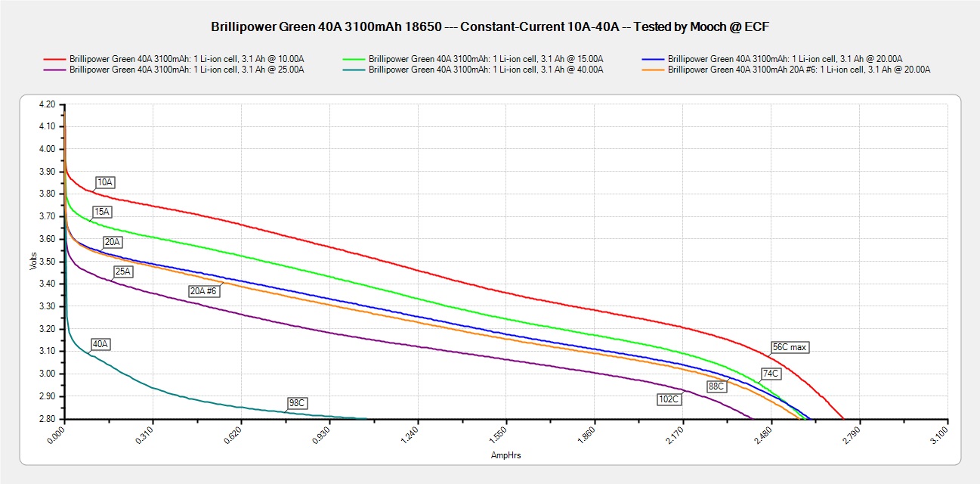
Task: Click the '4.00' voltage axis tick
Action: (47, 149)
